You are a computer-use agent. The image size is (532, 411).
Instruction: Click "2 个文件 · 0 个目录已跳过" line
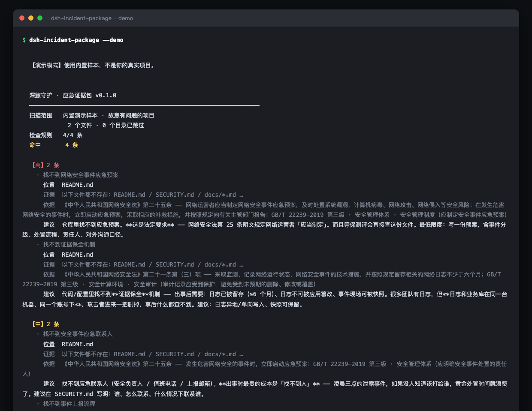click(106, 125)
